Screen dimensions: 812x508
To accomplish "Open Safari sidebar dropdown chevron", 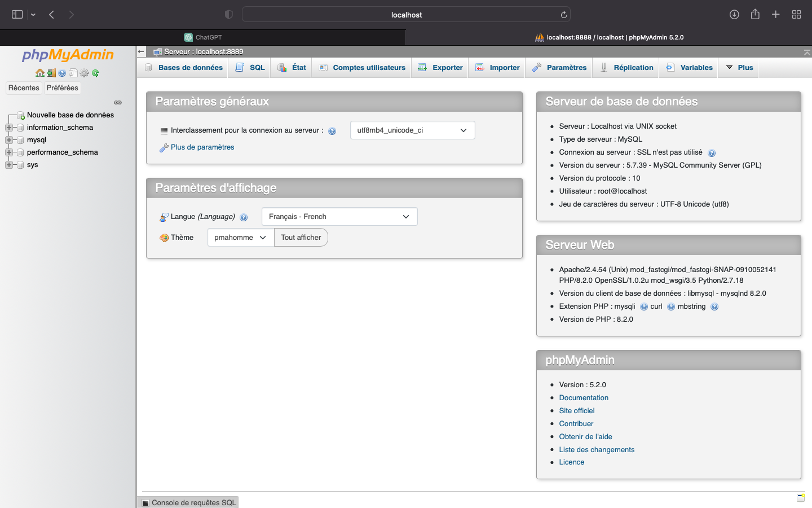I will pos(33,15).
